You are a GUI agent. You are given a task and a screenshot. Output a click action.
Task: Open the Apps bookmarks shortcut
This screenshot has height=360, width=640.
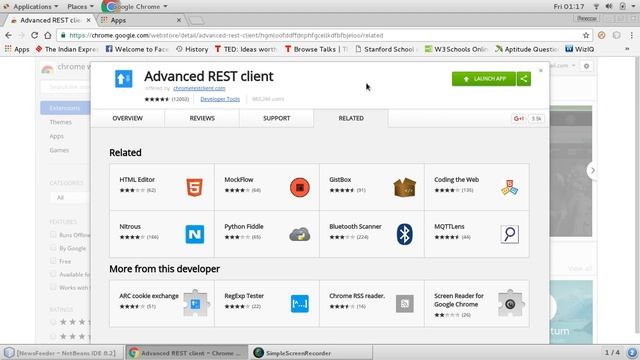(17, 49)
